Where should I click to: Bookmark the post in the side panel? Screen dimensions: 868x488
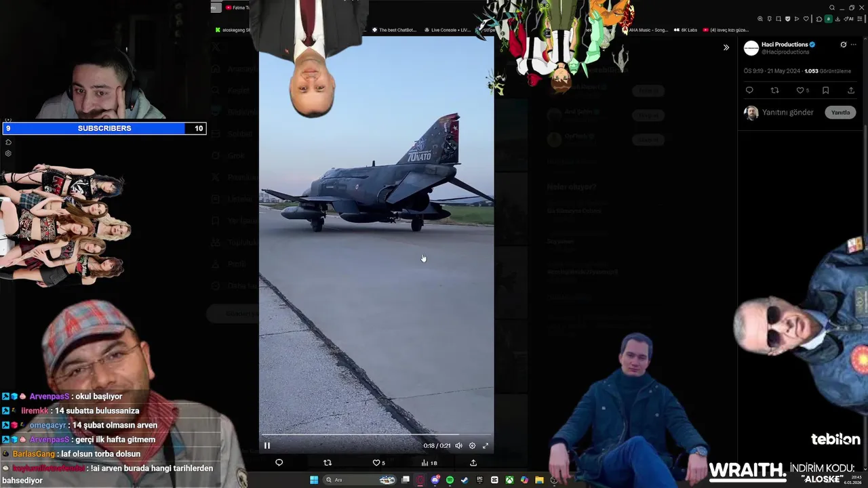coord(825,90)
